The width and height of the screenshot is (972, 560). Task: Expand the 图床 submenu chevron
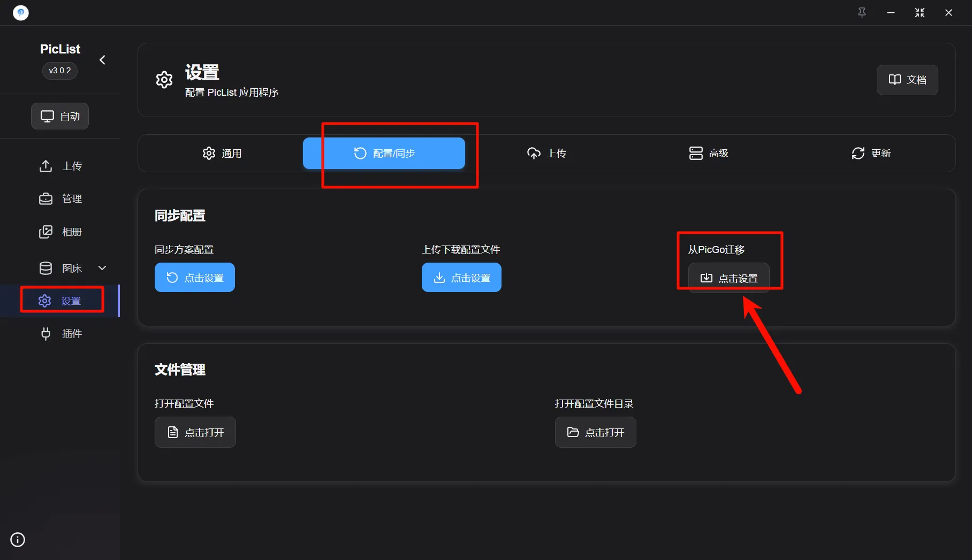point(102,268)
